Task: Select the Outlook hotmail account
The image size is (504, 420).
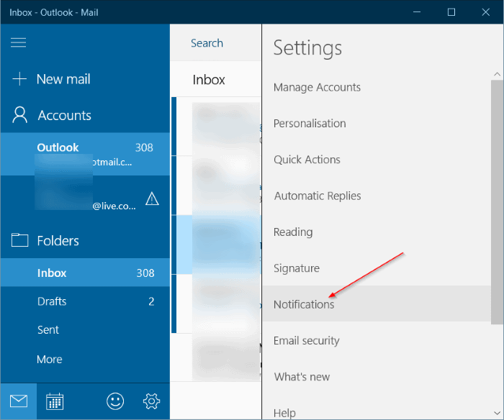Action: pos(85,154)
